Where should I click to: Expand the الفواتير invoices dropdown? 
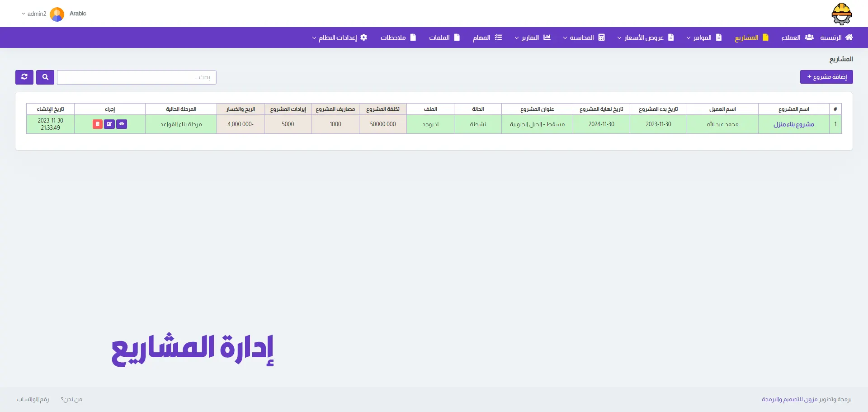click(x=704, y=38)
